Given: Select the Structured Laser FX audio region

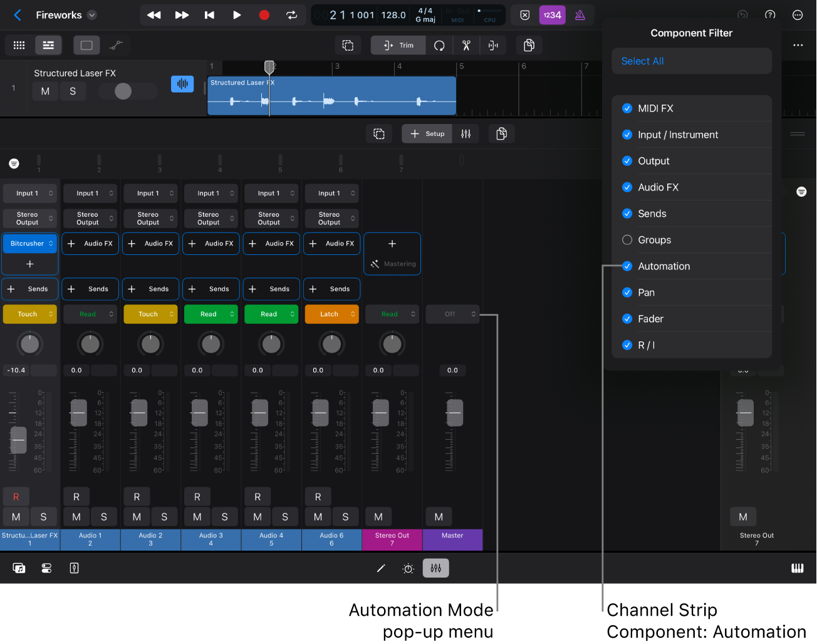Looking at the screenshot, I should [x=331, y=95].
